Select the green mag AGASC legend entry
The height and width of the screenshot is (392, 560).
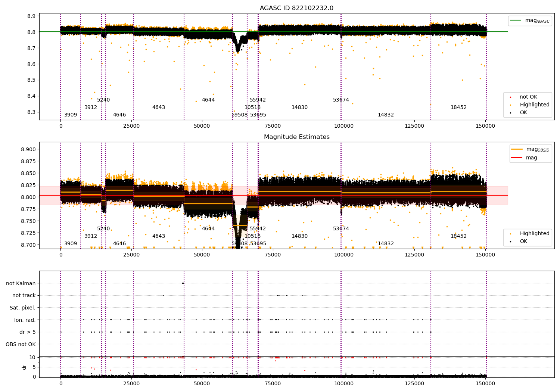[x=530, y=21]
